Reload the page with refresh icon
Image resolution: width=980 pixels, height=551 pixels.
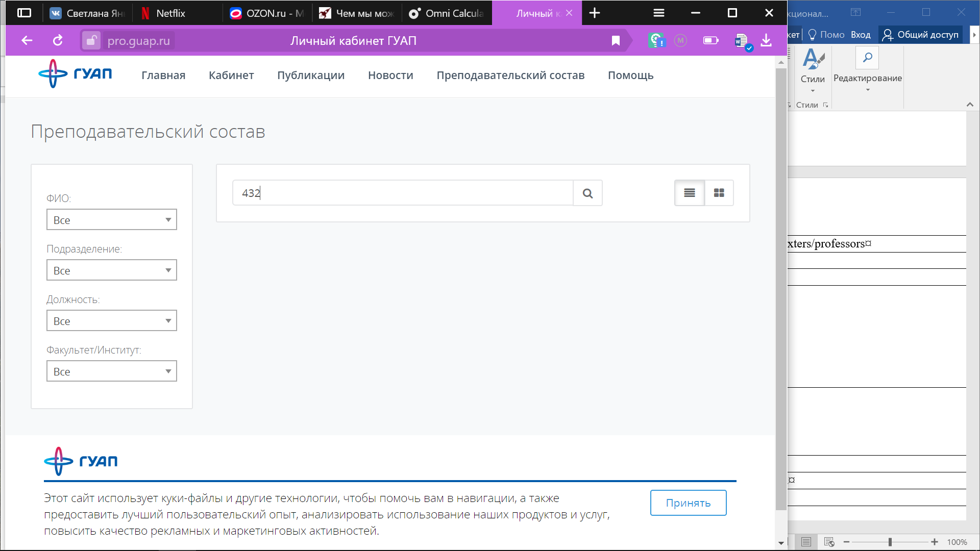coord(58,41)
